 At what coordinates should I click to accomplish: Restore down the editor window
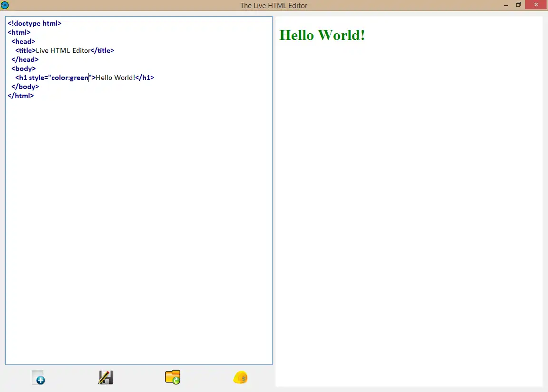click(x=519, y=5)
